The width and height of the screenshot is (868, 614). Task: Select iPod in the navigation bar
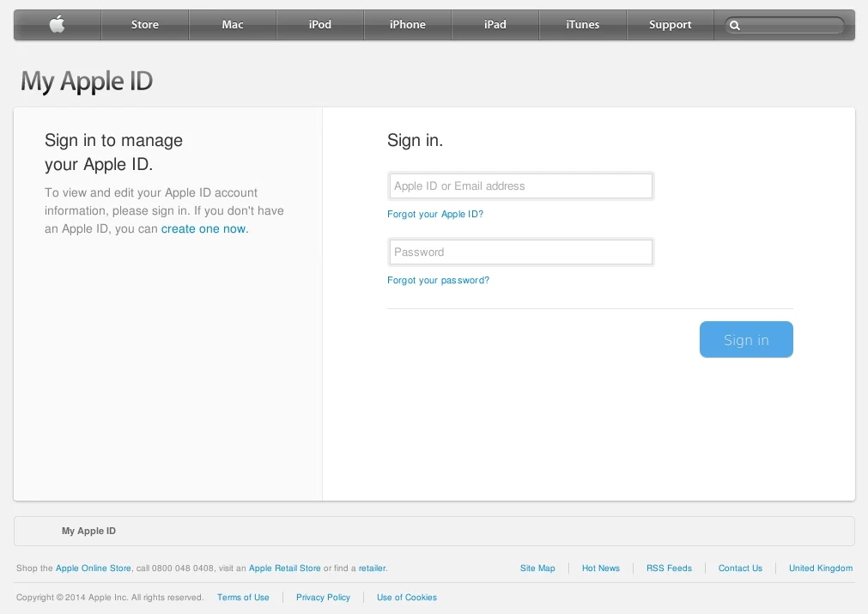[x=320, y=24]
